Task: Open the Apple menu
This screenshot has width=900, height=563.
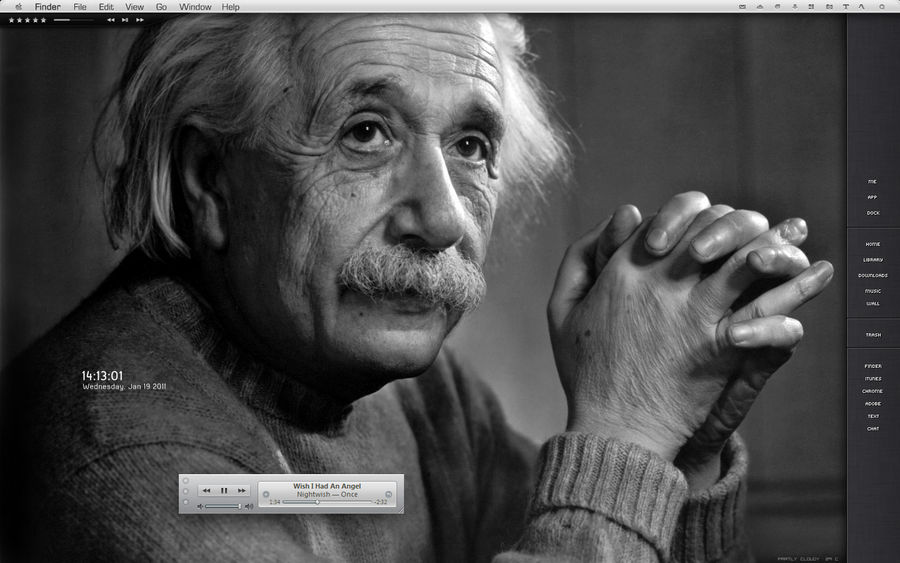Action: coord(18,7)
